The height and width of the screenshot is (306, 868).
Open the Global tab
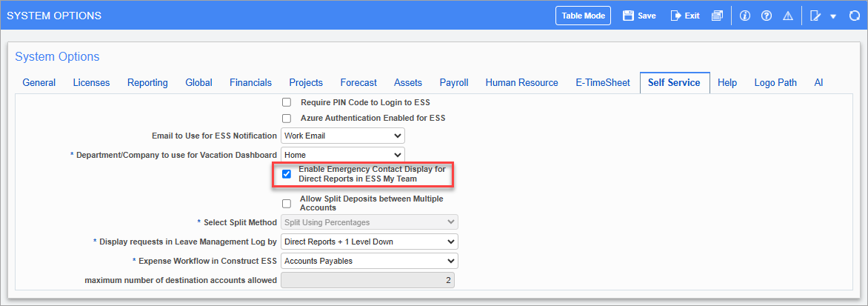click(x=198, y=82)
